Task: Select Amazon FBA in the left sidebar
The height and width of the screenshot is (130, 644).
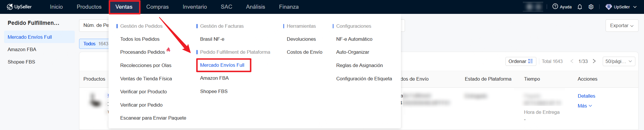Action: click(22, 49)
